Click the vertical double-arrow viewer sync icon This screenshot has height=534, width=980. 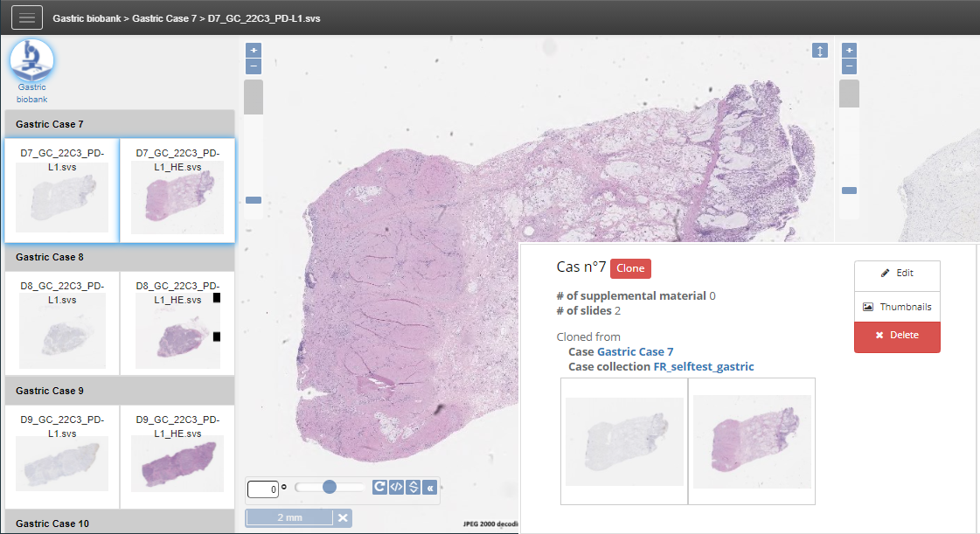(819, 51)
